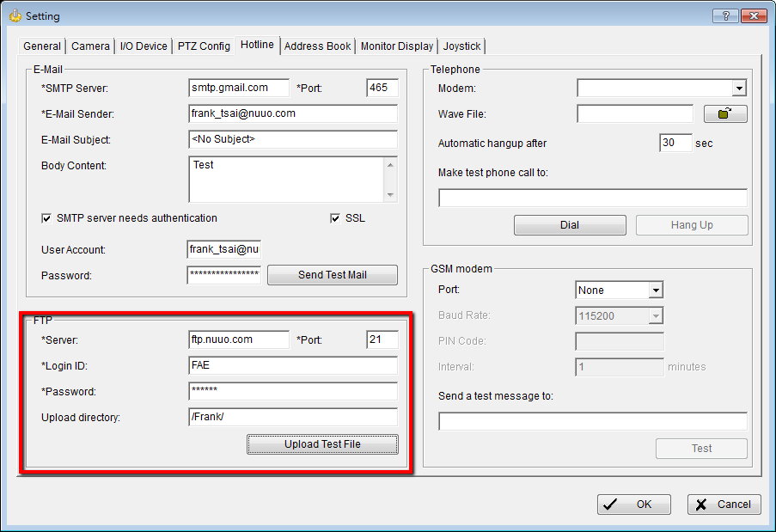Screen dimensions: 776x532
Task: Expand the GSM modem Port dropdown
Action: [655, 290]
